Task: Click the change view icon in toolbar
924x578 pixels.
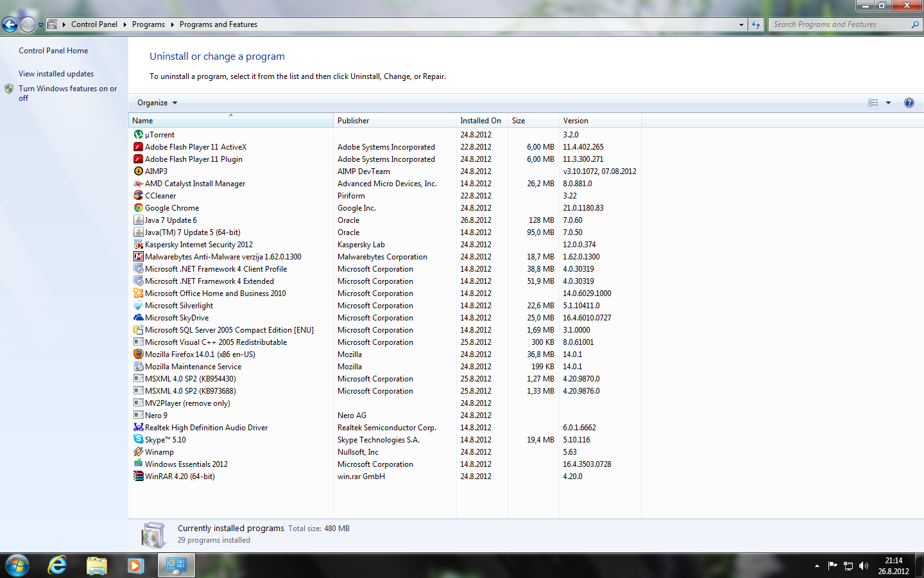Action: click(873, 103)
